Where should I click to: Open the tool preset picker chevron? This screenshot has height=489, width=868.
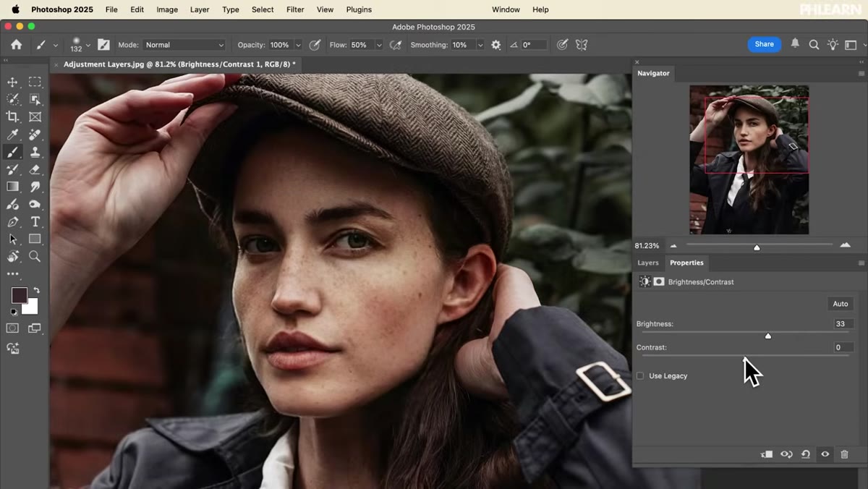(55, 45)
